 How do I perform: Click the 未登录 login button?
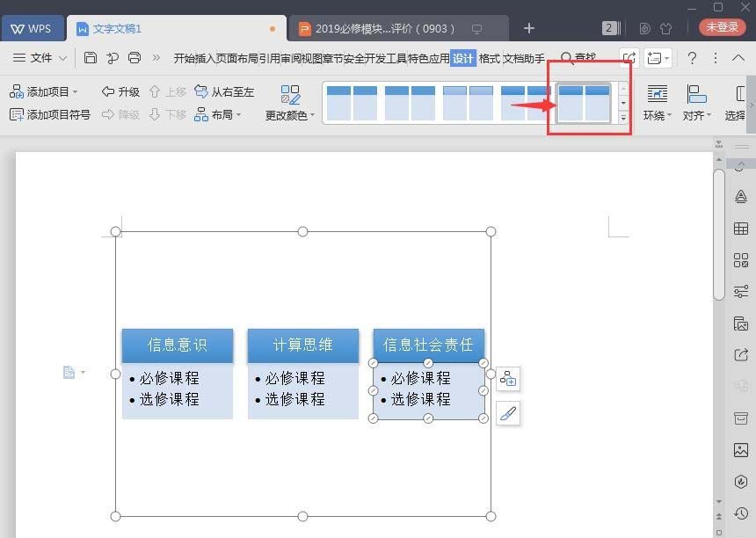tap(723, 27)
